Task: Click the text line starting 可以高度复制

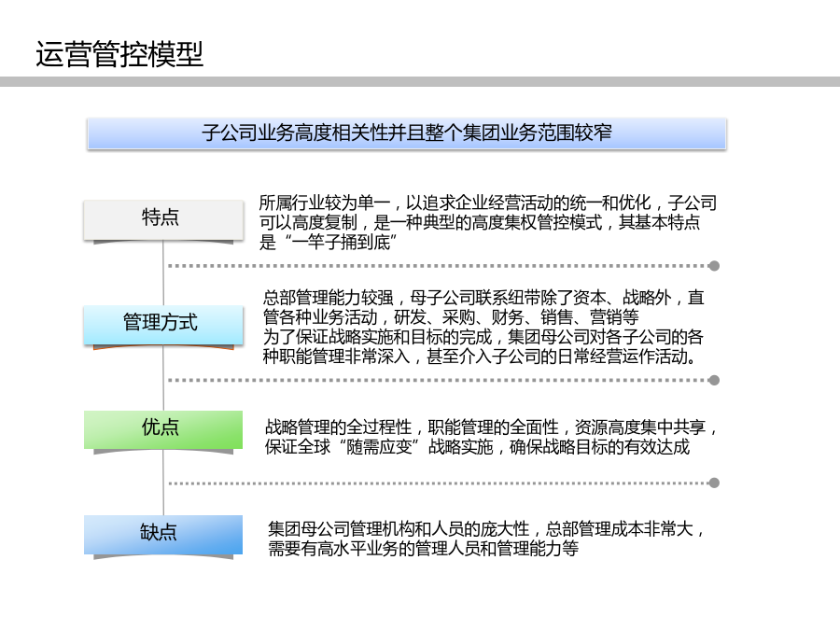Action: (x=480, y=222)
